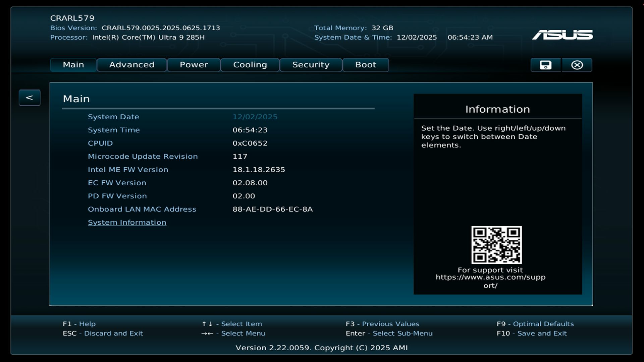This screenshot has width=644, height=362.
Task: Click the support QR code
Action: tap(496, 245)
